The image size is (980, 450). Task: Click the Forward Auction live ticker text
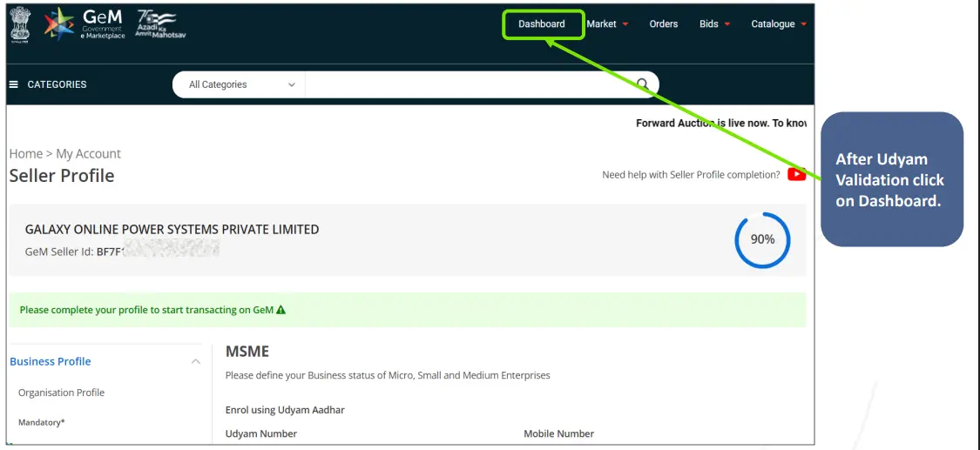(721, 123)
